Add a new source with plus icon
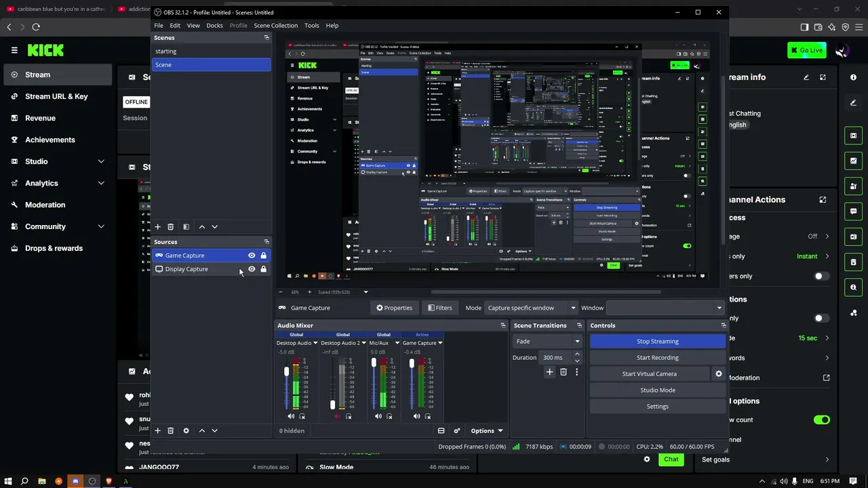868x488 pixels. click(157, 430)
